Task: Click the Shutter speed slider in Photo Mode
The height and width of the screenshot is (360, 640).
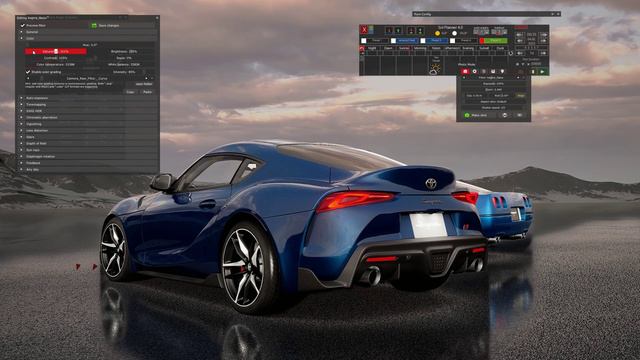Action: click(x=493, y=108)
